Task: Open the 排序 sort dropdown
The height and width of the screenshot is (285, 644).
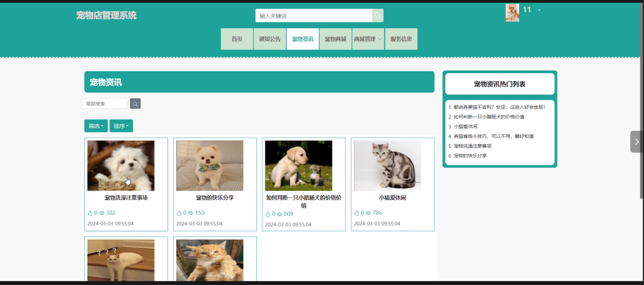Action: 121,126
